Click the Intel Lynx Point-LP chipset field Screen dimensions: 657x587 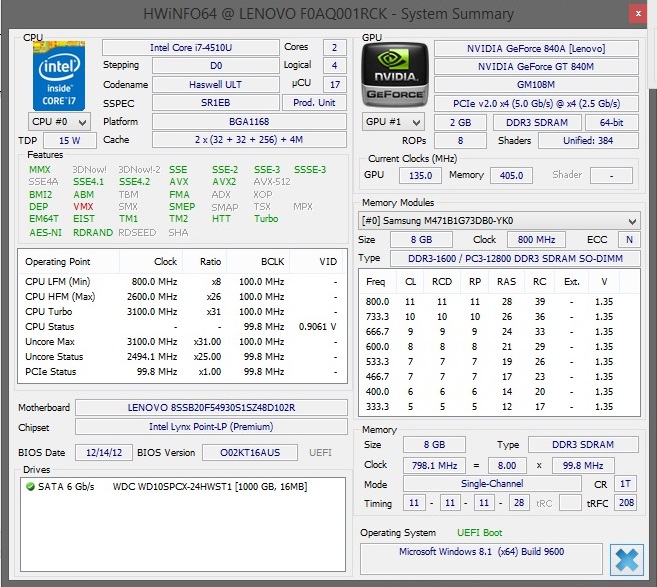point(211,428)
